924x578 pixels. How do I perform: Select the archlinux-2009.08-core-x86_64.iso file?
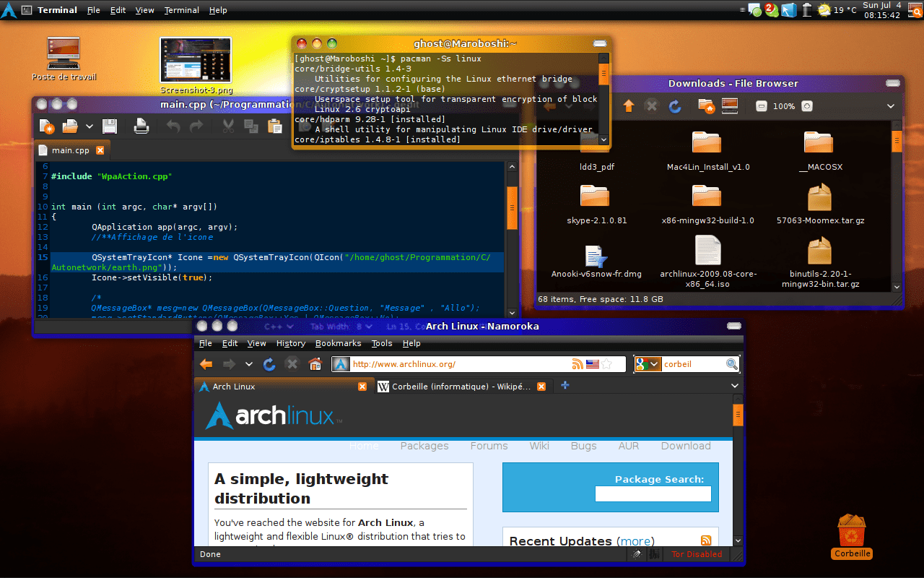(x=707, y=262)
